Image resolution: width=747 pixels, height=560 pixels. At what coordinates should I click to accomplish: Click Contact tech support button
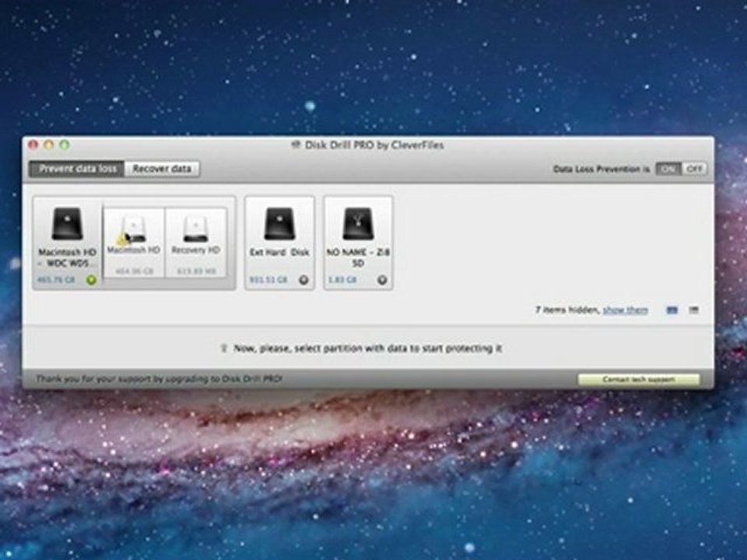click(639, 380)
